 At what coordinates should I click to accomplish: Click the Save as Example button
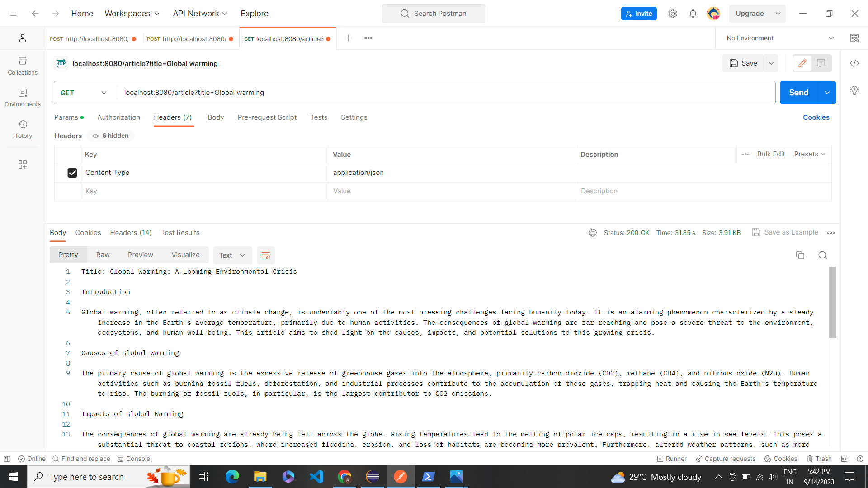click(x=786, y=232)
